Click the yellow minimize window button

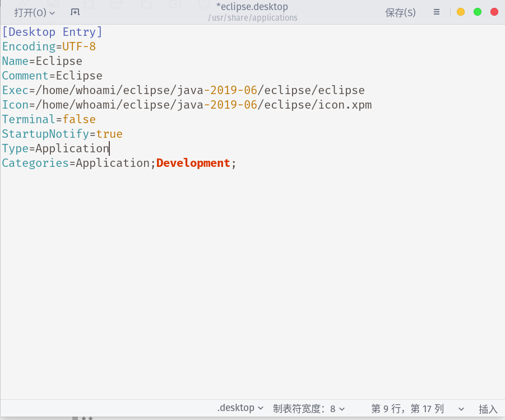tap(461, 12)
